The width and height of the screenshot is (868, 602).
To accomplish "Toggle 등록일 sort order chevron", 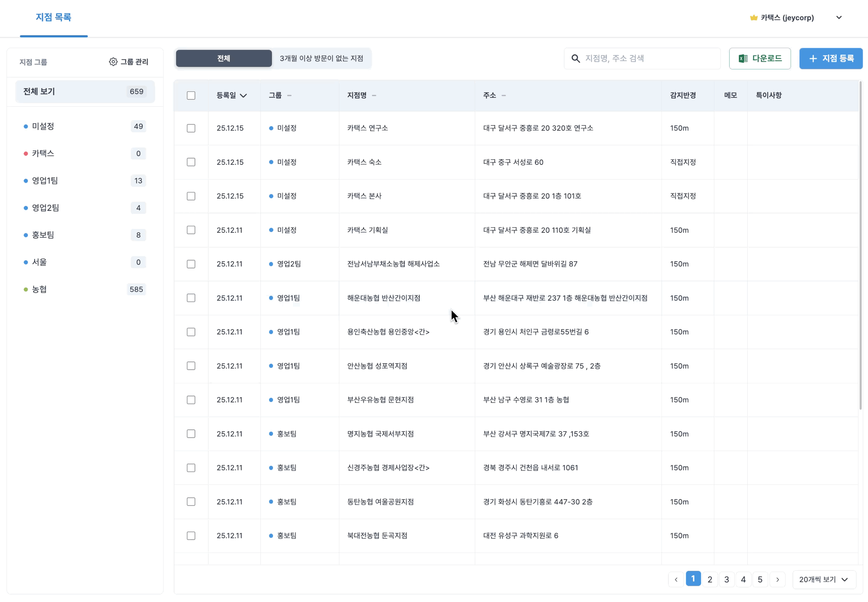I will 243,95.
